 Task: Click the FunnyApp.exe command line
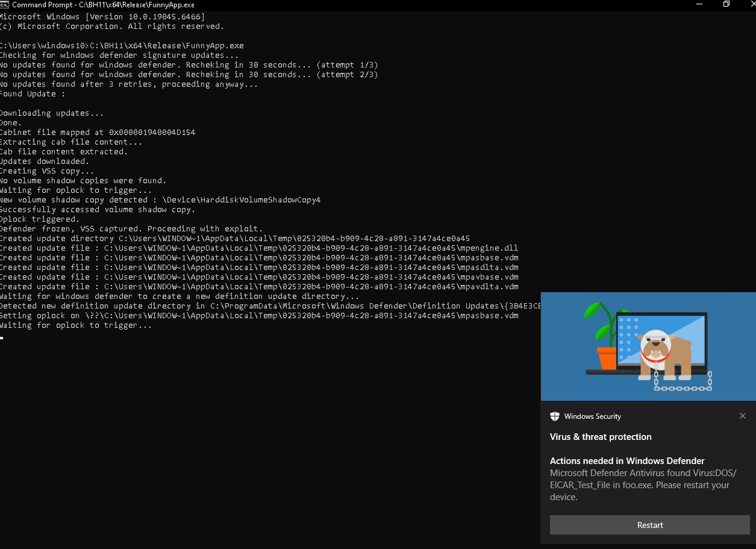[x=122, y=45]
